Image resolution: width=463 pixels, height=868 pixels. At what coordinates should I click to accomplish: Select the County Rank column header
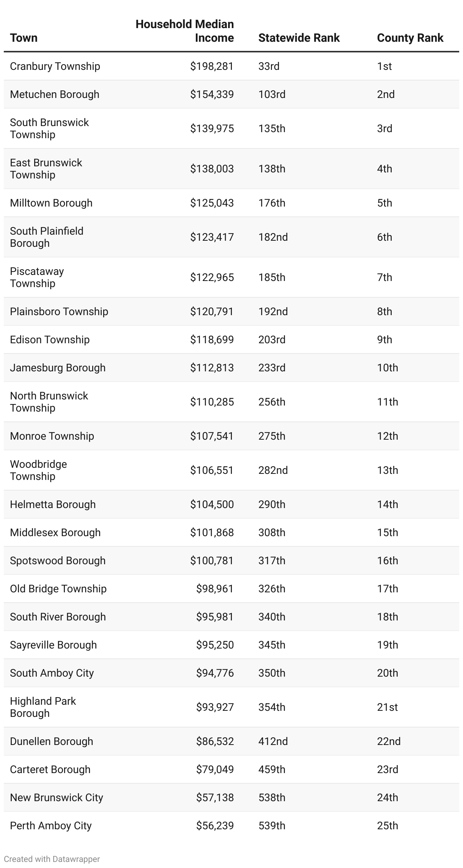tap(410, 38)
